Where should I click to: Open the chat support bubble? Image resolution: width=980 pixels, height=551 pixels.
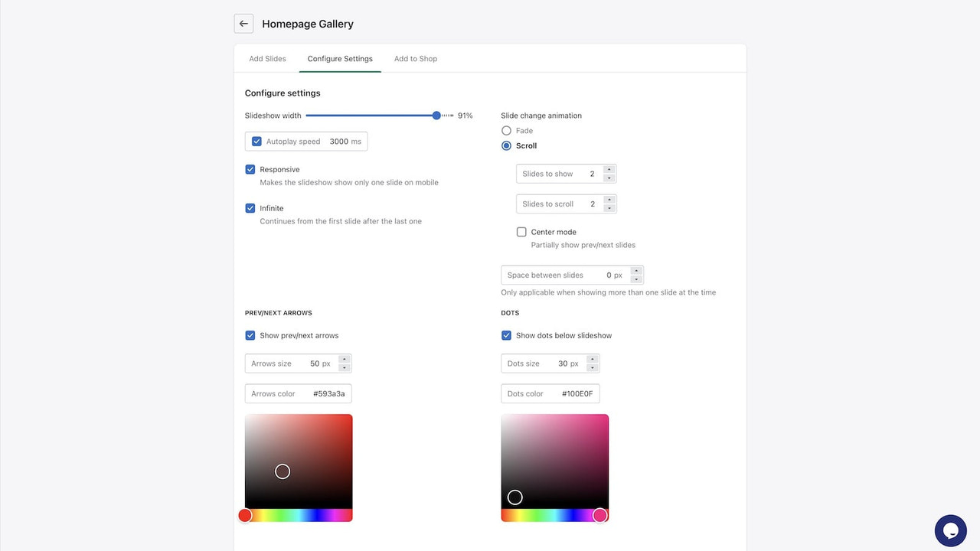pos(950,530)
